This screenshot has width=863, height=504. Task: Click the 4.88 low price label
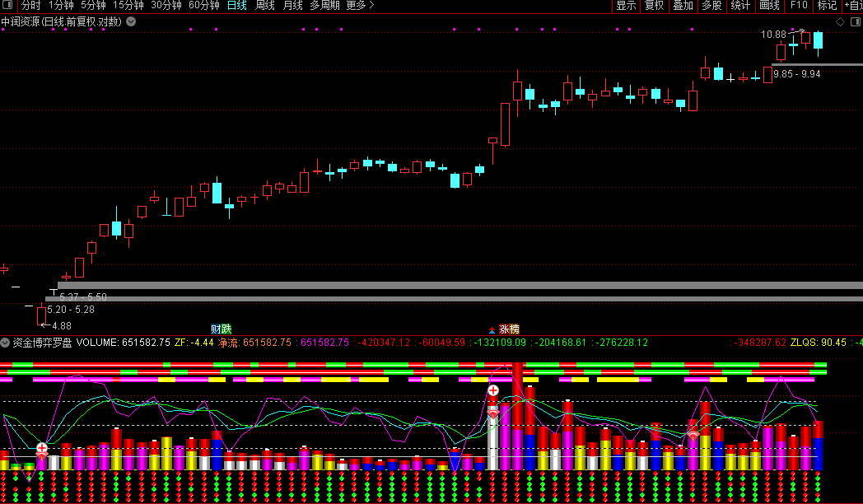coord(62,326)
